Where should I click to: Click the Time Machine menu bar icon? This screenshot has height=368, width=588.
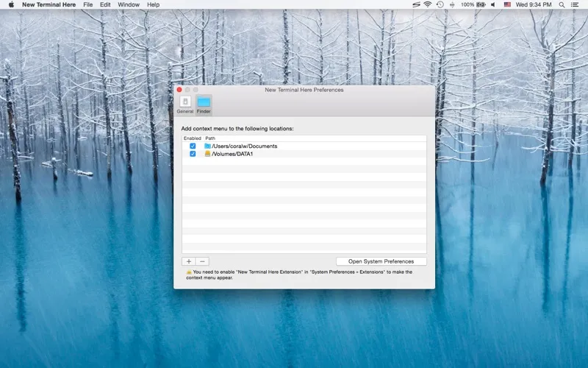pos(440,4)
